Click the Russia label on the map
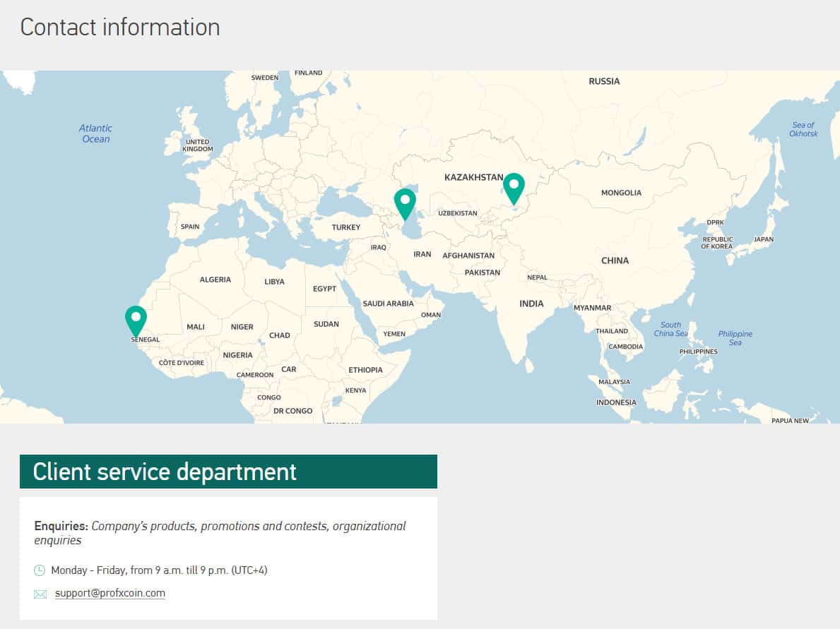840x629 pixels. click(604, 81)
